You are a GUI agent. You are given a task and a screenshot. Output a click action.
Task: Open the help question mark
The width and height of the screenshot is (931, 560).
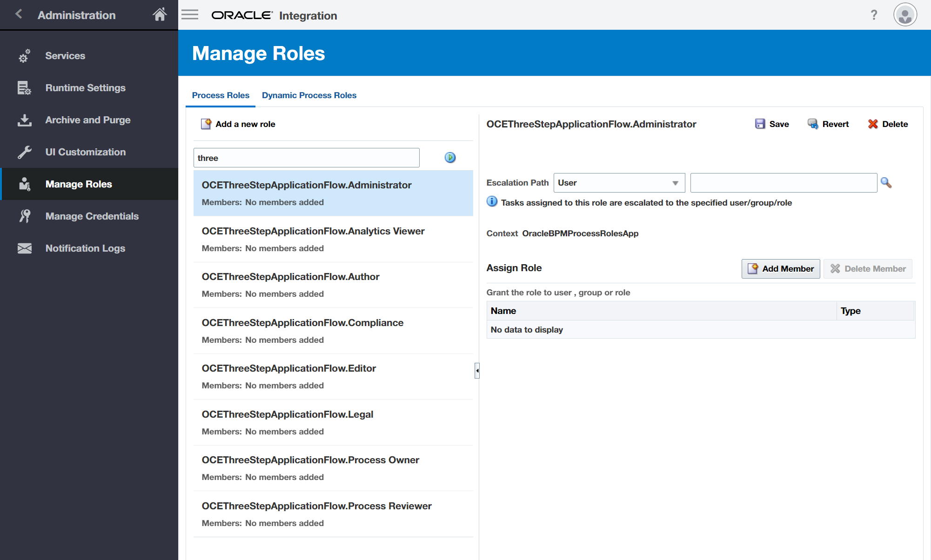click(x=874, y=15)
